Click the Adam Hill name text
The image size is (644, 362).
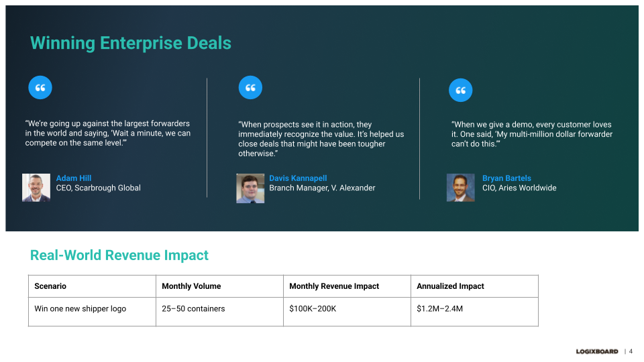(74, 178)
